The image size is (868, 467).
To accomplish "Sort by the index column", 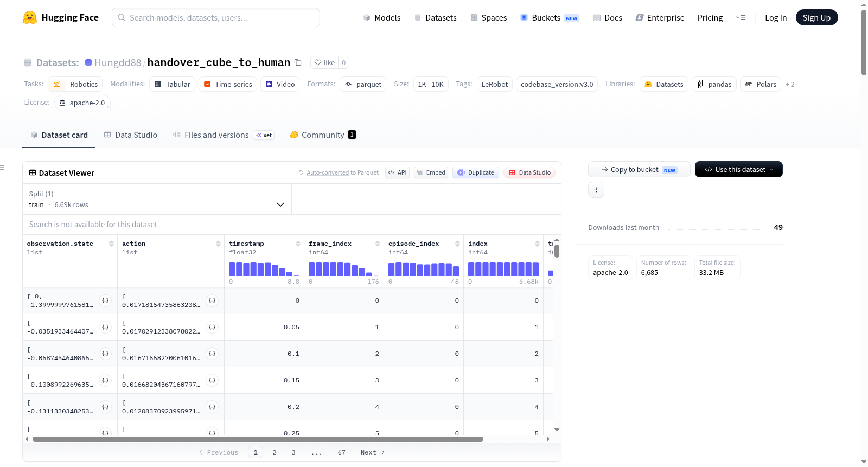I will tap(537, 244).
